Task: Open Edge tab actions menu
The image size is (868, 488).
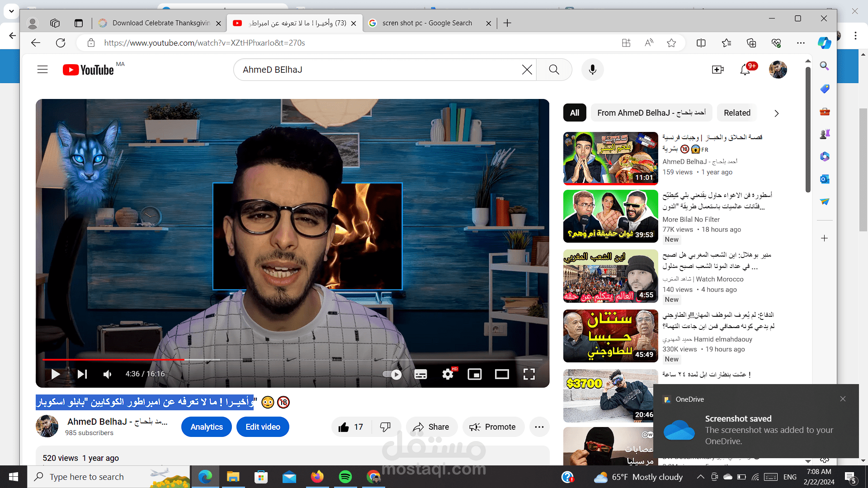Action: pos(79,23)
